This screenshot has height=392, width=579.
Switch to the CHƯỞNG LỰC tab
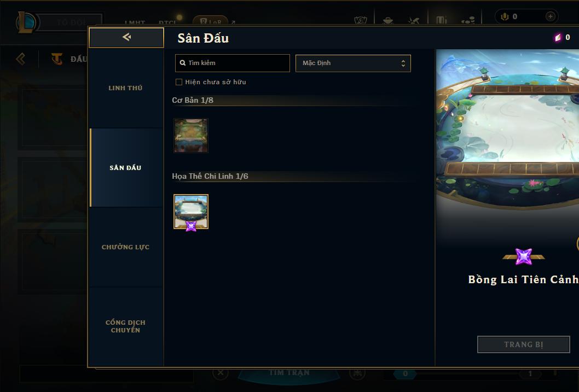tap(125, 247)
